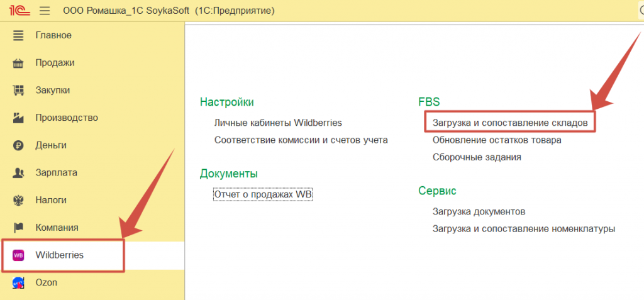This screenshot has height=300, width=644.
Task: Open Личные кабинеты Wildberries
Action: pos(278,123)
